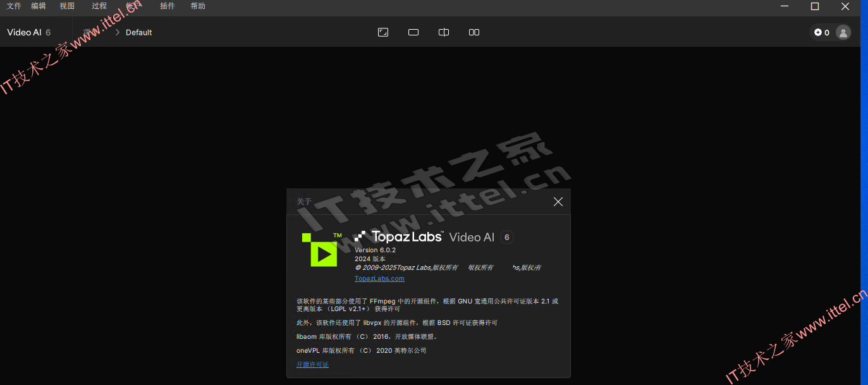This screenshot has width=868, height=385.
Task: Click the libaom copyright line
Action: coord(367,337)
